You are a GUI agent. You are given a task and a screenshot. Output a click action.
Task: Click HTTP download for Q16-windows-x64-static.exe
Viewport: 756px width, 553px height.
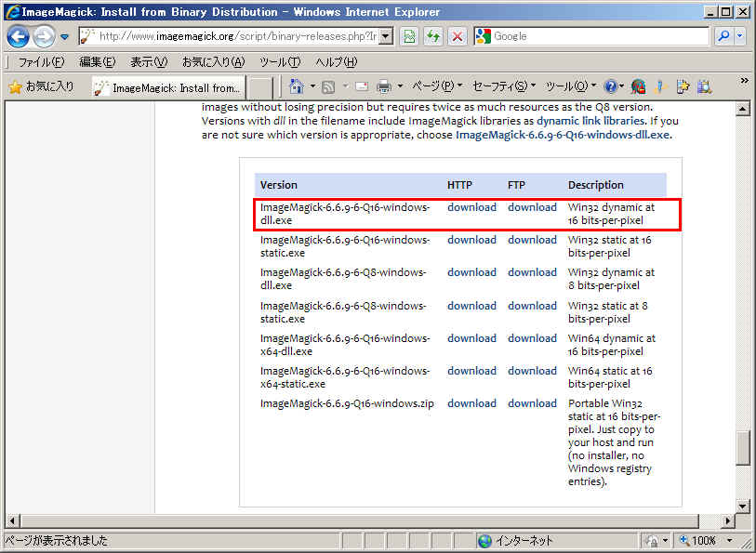pos(471,371)
